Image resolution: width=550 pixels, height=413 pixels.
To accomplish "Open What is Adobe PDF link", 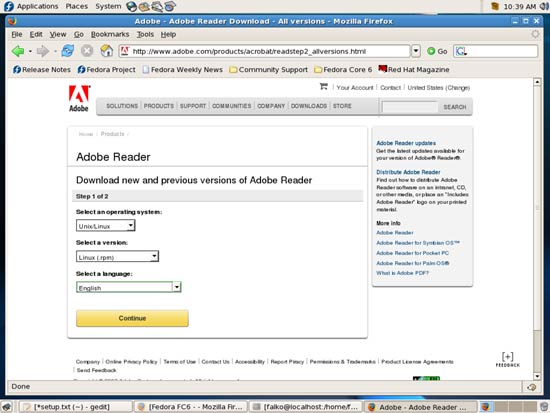I will click(402, 273).
